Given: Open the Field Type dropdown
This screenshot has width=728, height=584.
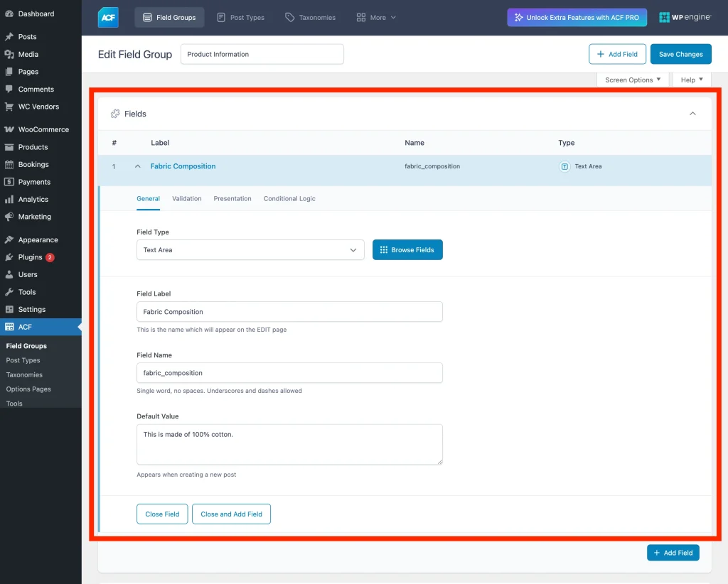Looking at the screenshot, I should tap(250, 250).
